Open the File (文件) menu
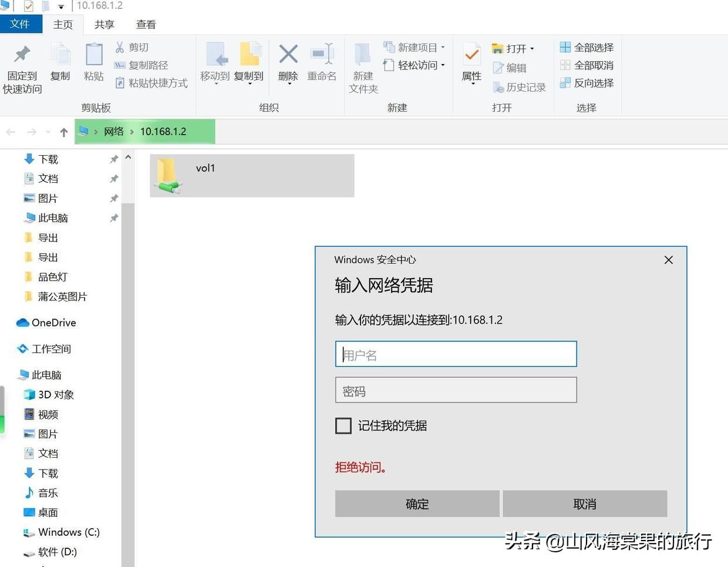The width and height of the screenshot is (728, 567). coord(19,24)
